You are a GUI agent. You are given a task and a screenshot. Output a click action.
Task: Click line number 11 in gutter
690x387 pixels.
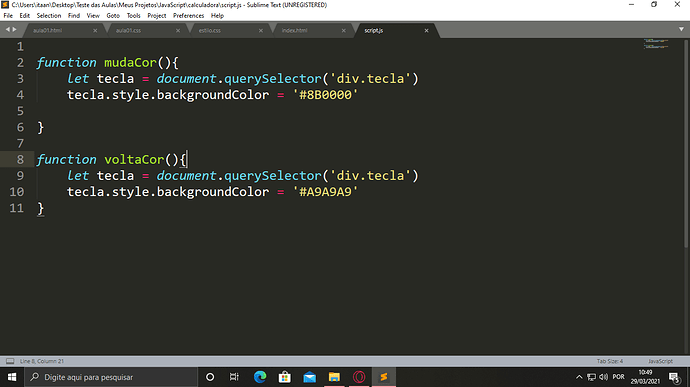point(17,208)
